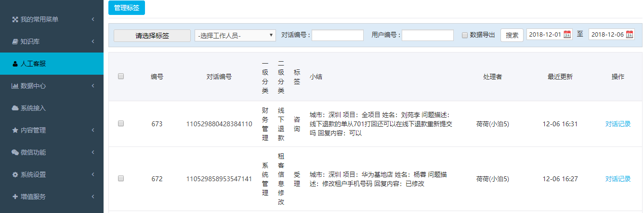Open the start date calendar icon

pos(567,35)
